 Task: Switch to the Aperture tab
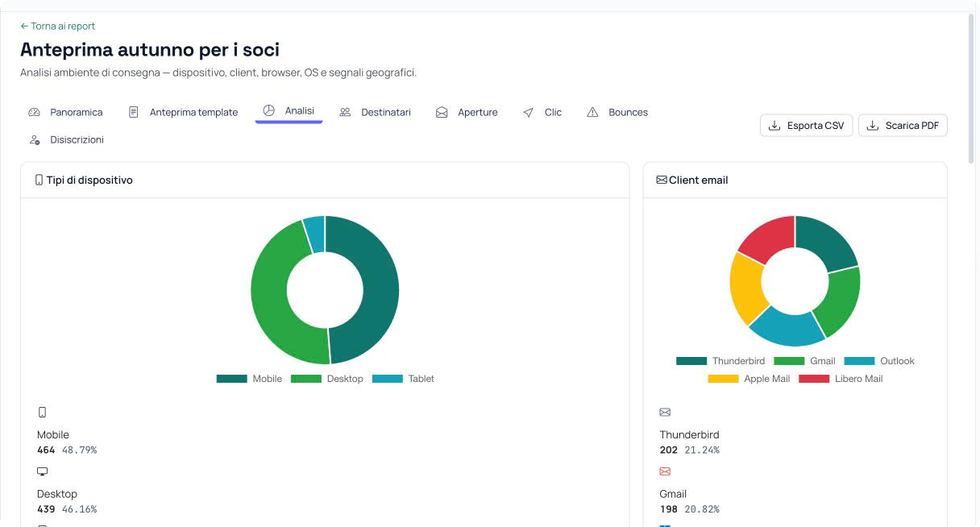[467, 112]
